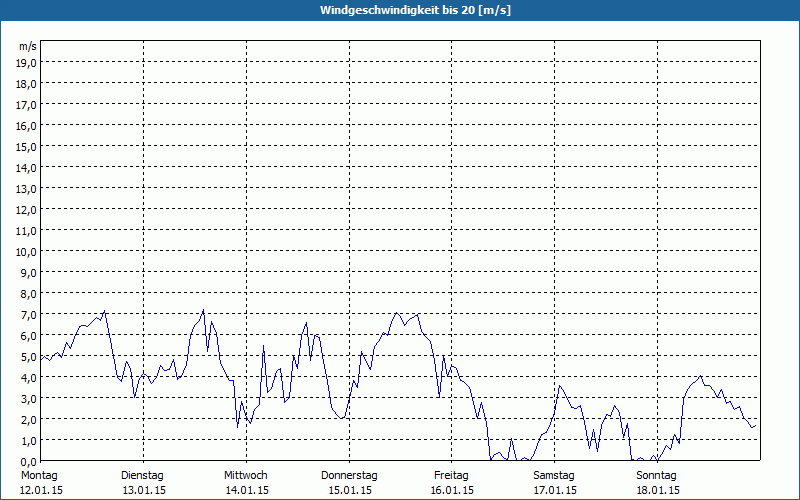Screen dimensions: 800x500
Task: Click the 'Freitag' day label
Action: tap(451, 476)
